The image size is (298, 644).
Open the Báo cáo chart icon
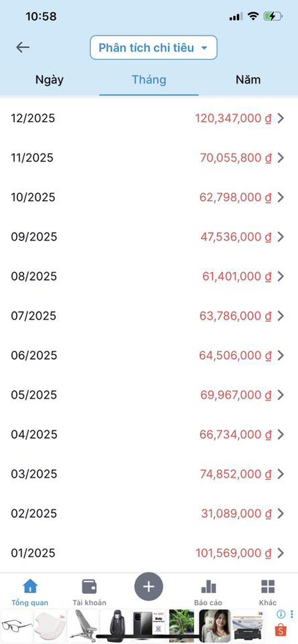208,587
